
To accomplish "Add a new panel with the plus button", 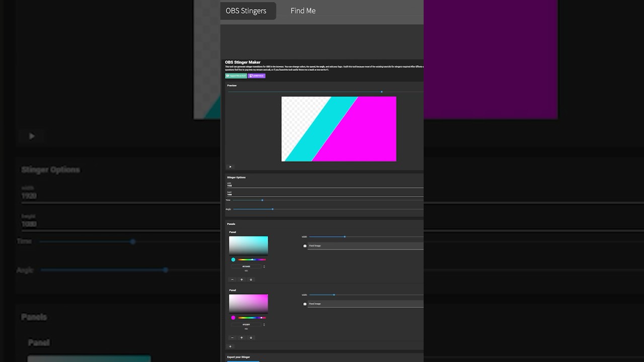I will pyautogui.click(x=230, y=346).
